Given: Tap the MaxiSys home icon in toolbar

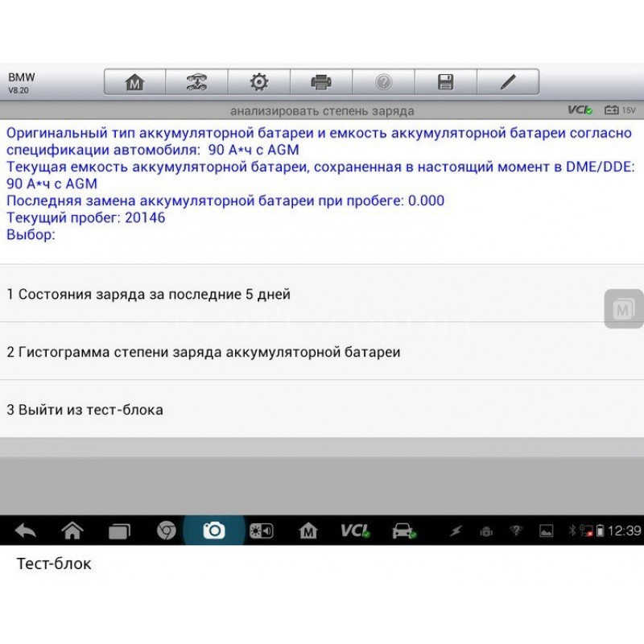Looking at the screenshot, I should coord(134,82).
